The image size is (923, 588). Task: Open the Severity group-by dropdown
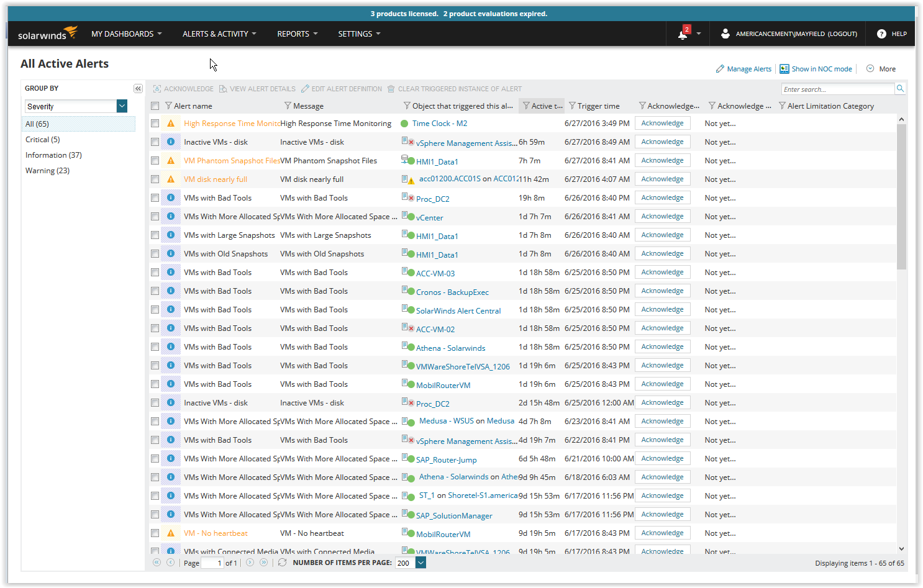click(122, 106)
